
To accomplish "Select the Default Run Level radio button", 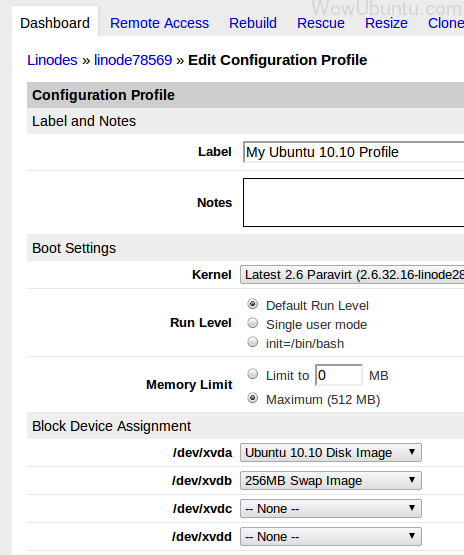I will [252, 304].
